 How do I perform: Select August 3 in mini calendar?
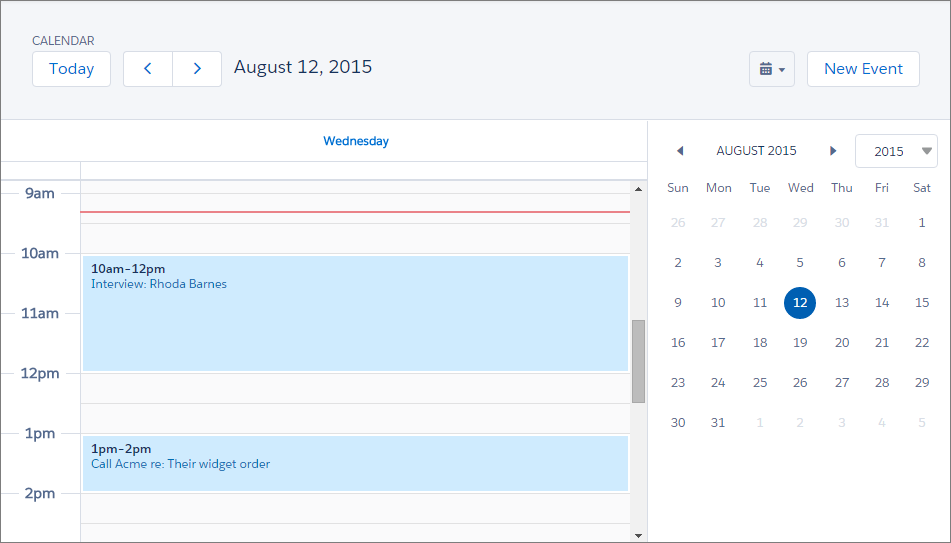pyautogui.click(x=718, y=263)
